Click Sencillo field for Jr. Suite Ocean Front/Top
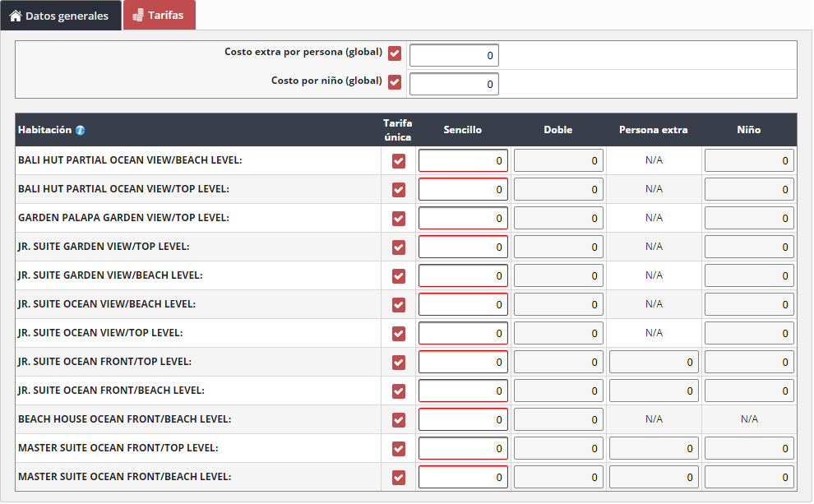 coord(463,363)
